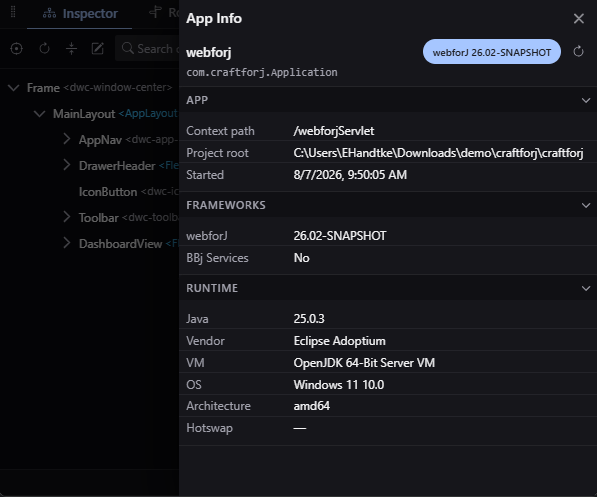The image size is (597, 497).
Task: Activate the element picker target icon
Action: click(x=16, y=49)
